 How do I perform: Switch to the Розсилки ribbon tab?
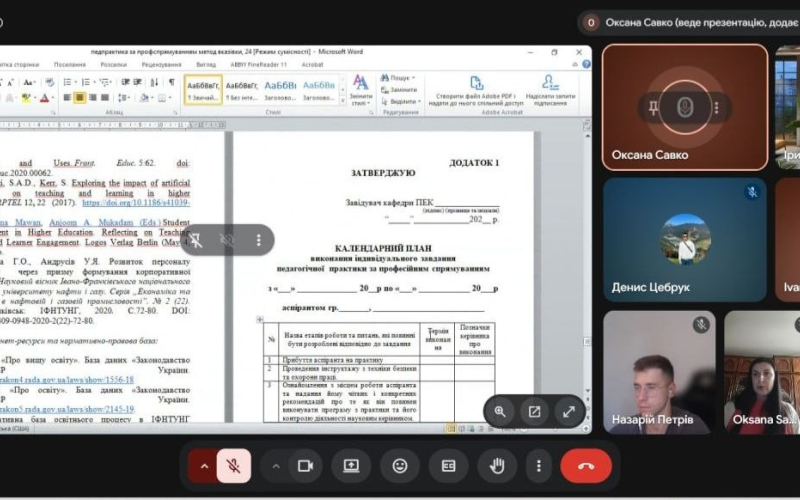pos(113,65)
